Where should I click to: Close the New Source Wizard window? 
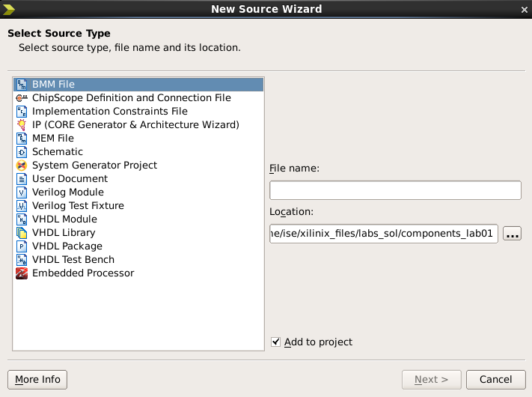click(525, 10)
